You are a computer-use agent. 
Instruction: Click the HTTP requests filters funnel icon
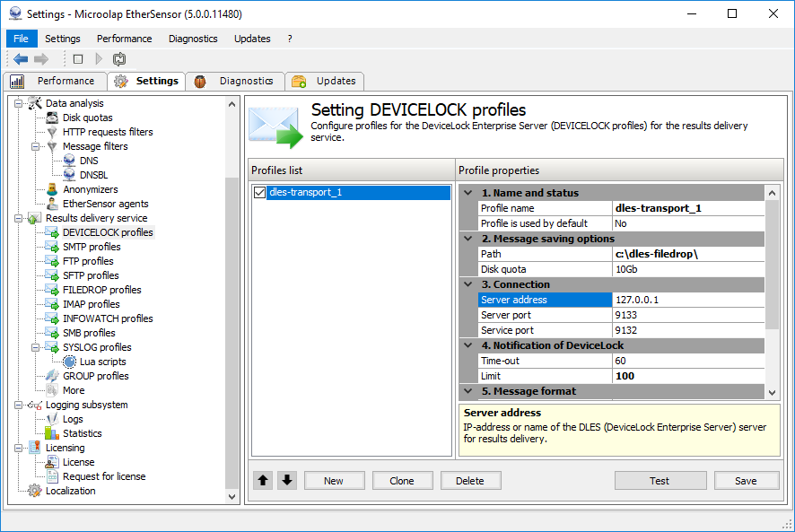click(52, 132)
